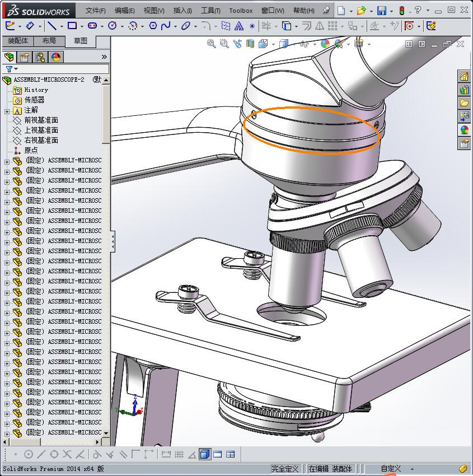This screenshot has height=476, width=473.
Task: Click the Save icon in the title toolbar
Action: [x=381, y=11]
